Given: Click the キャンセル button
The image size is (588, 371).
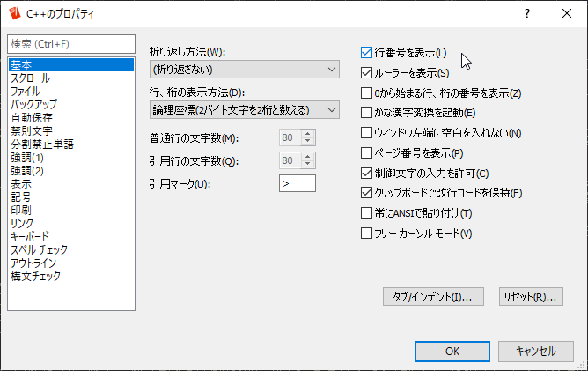Looking at the screenshot, I should tap(535, 352).
